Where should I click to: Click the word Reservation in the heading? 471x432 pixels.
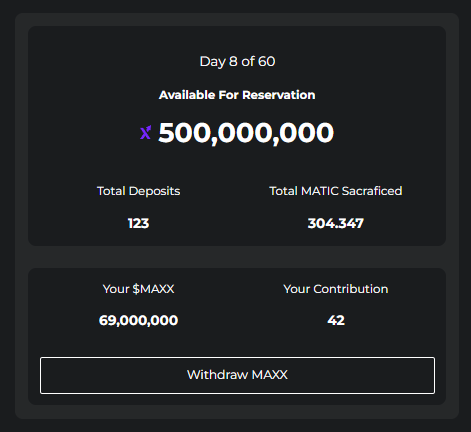[x=279, y=95]
